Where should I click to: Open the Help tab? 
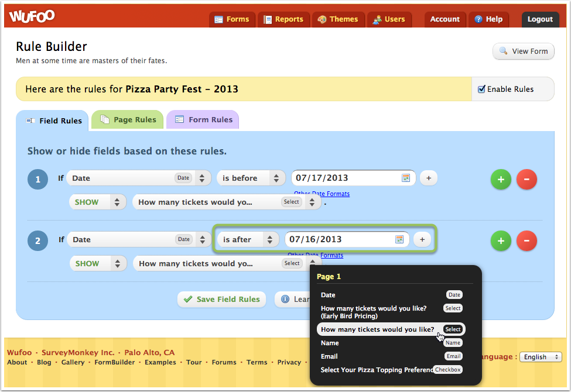click(x=488, y=19)
